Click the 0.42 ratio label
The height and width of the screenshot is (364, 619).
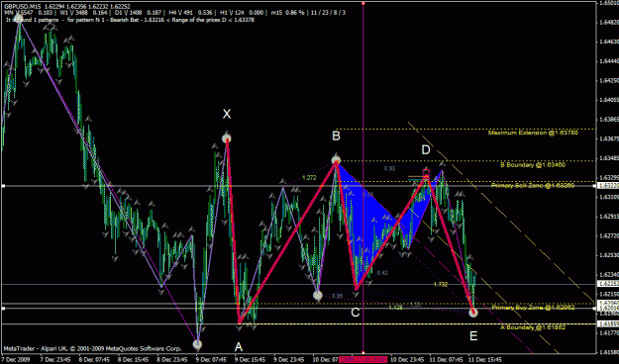click(382, 273)
